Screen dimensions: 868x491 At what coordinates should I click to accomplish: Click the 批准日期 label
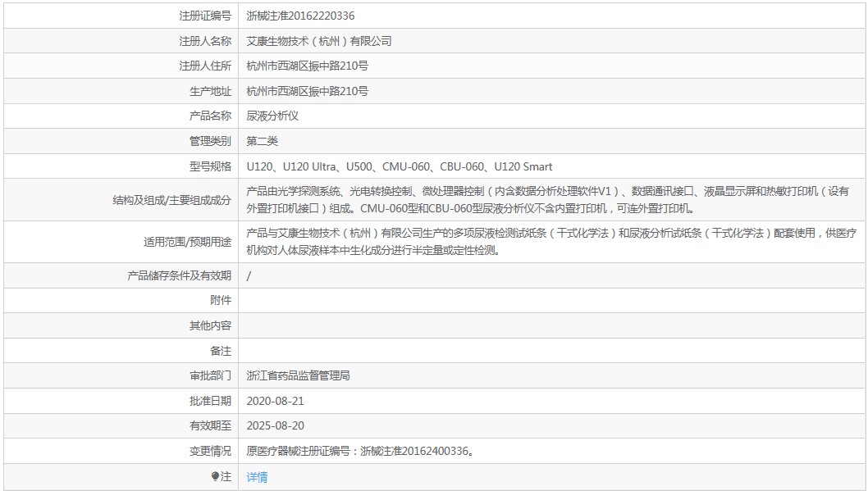[210, 401]
